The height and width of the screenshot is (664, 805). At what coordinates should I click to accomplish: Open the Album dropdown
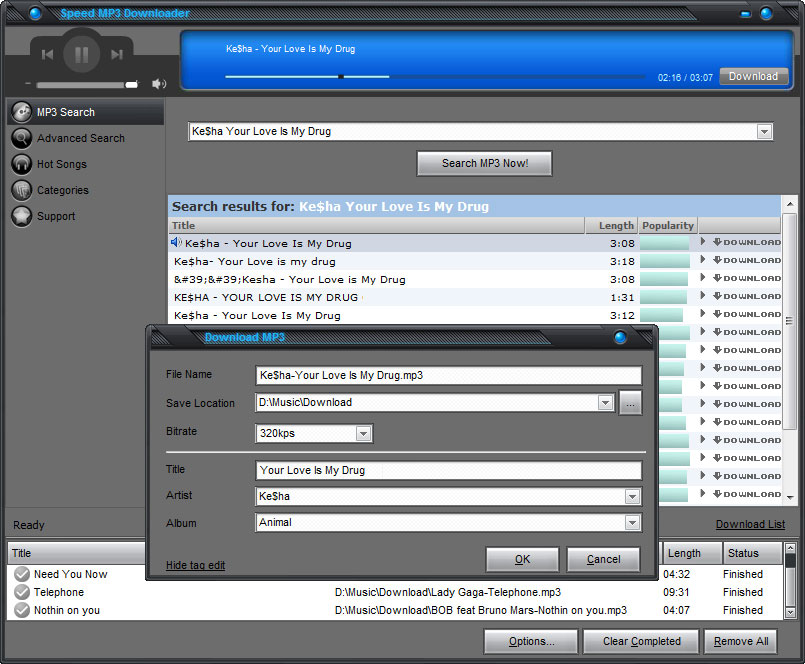click(x=632, y=523)
